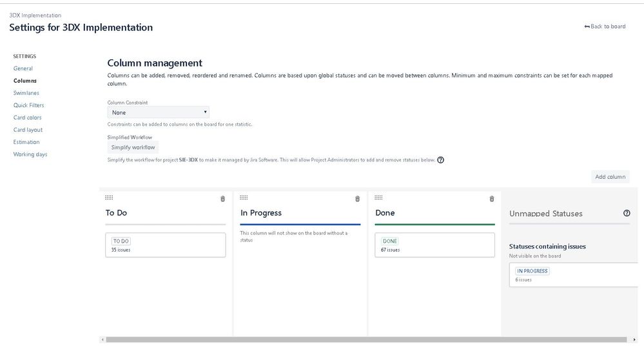Click the Simplify workflow button
644x355 pixels.
click(133, 147)
